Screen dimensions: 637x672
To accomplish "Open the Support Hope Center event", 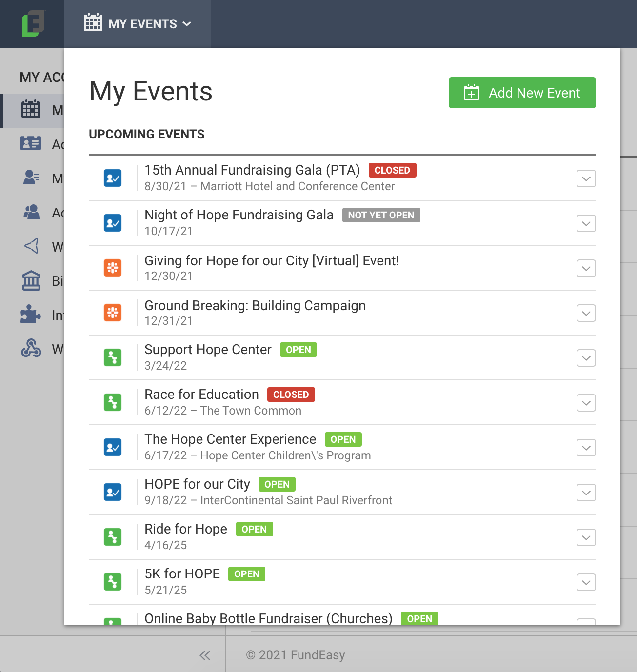I will 208,350.
